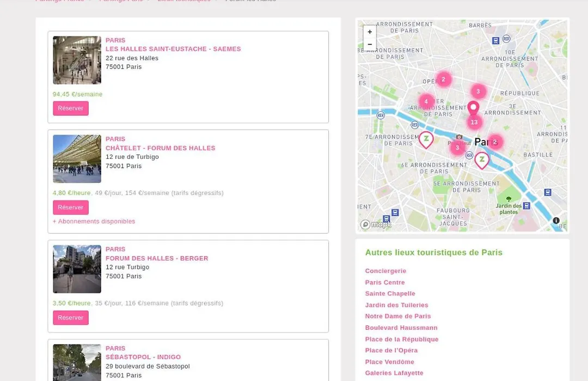Reserve Châtelet - Forum des Halles parking
Screen dimensions: 588x381
click(70, 207)
